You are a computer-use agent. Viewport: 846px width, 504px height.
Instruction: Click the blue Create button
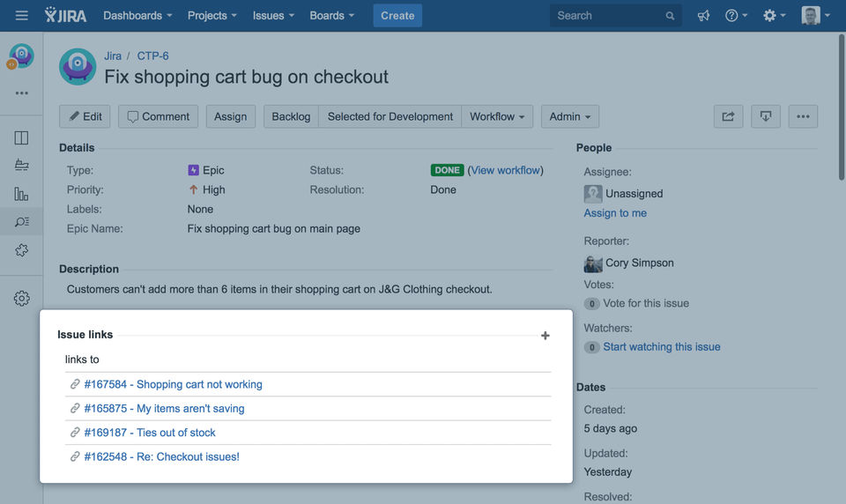pos(397,16)
